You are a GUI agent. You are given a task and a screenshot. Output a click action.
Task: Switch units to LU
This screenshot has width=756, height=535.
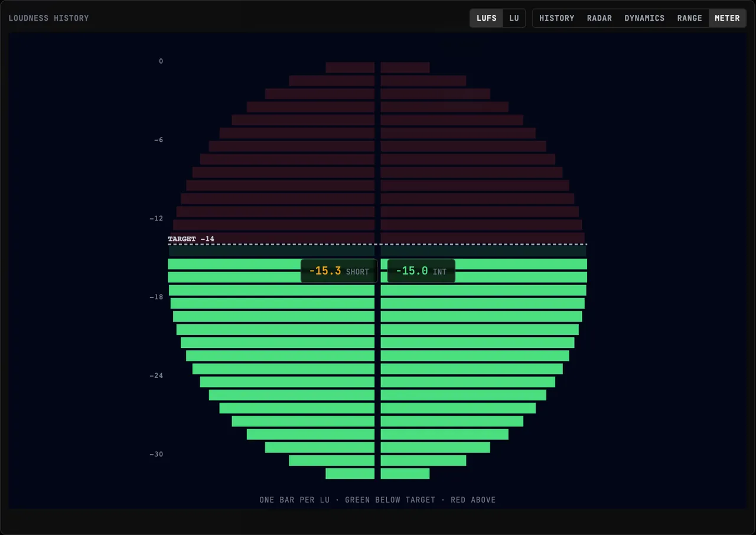514,18
